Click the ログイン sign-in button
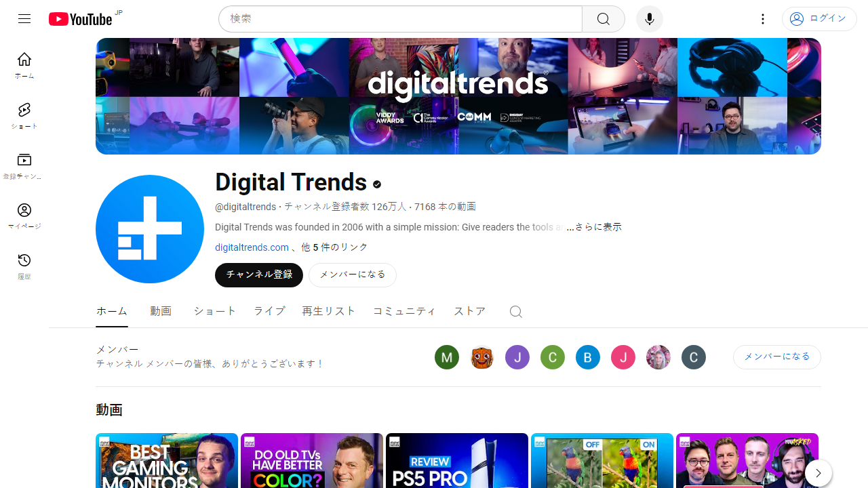This screenshot has height=488, width=868. click(x=819, y=19)
